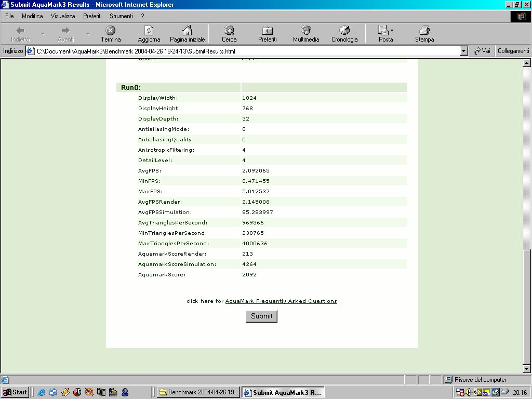Launch the lightning bolt Winamp quick launch icon
This screenshot has width=532, height=399.
click(65, 393)
